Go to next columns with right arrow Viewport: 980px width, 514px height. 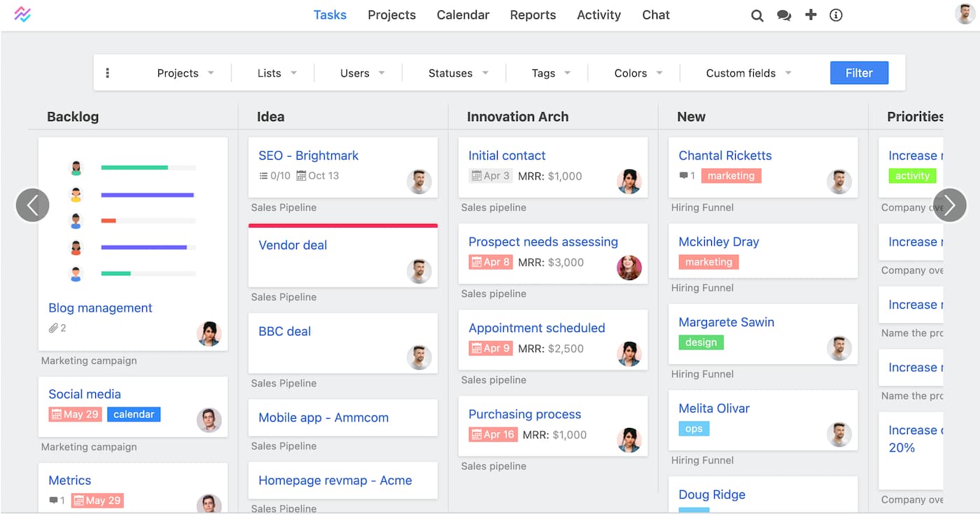tap(950, 205)
